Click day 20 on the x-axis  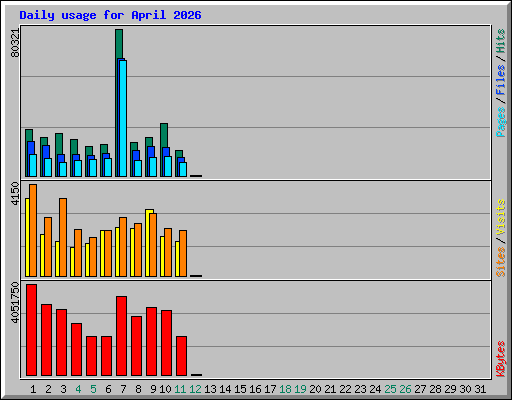coord(315,389)
